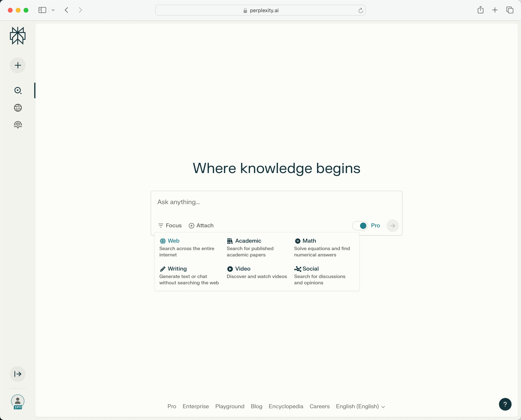Open the Focus selector
This screenshot has width=521, height=420.
pos(170,226)
